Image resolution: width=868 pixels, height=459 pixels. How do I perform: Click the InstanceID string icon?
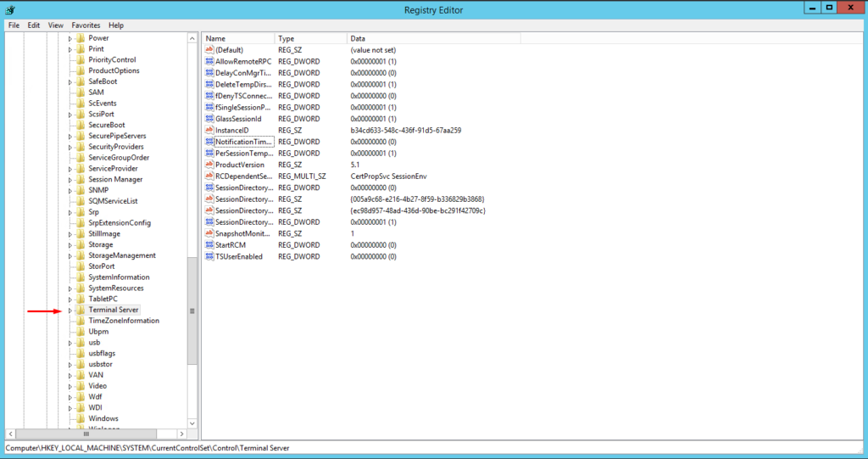click(209, 131)
